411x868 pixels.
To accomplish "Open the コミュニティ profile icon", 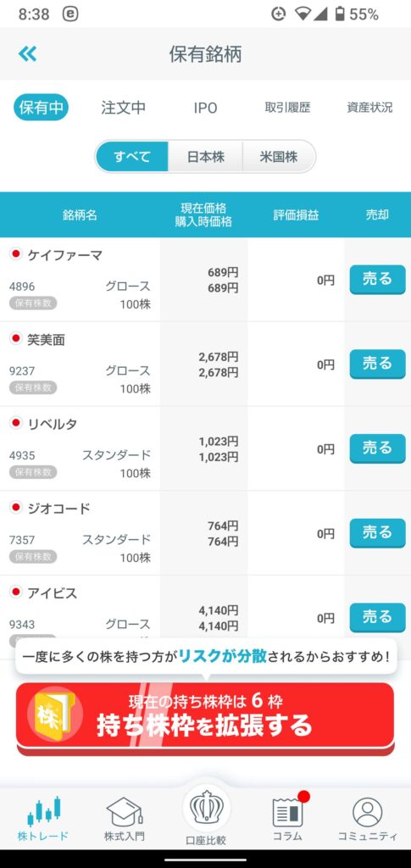I will coord(367,813).
